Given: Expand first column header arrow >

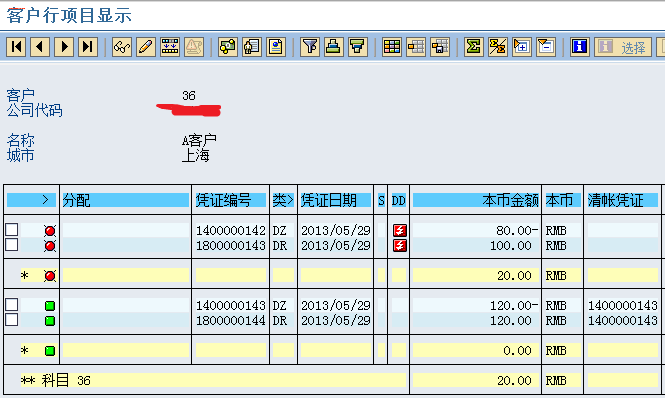Looking at the screenshot, I should click(x=31, y=200).
